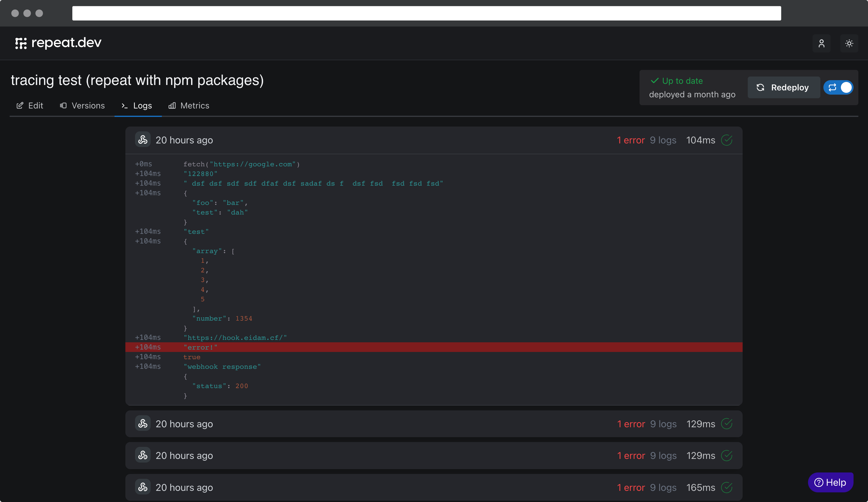Switch to the Edit tab
Viewport: 868px width, 502px height.
pyautogui.click(x=30, y=106)
